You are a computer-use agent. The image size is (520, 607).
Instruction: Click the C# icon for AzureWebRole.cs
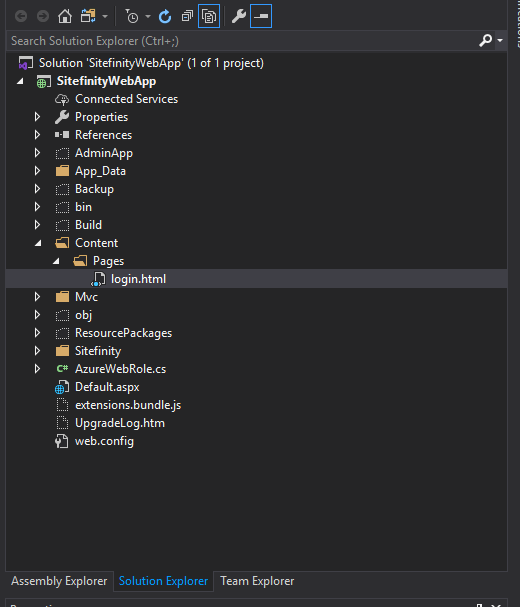(x=62, y=369)
